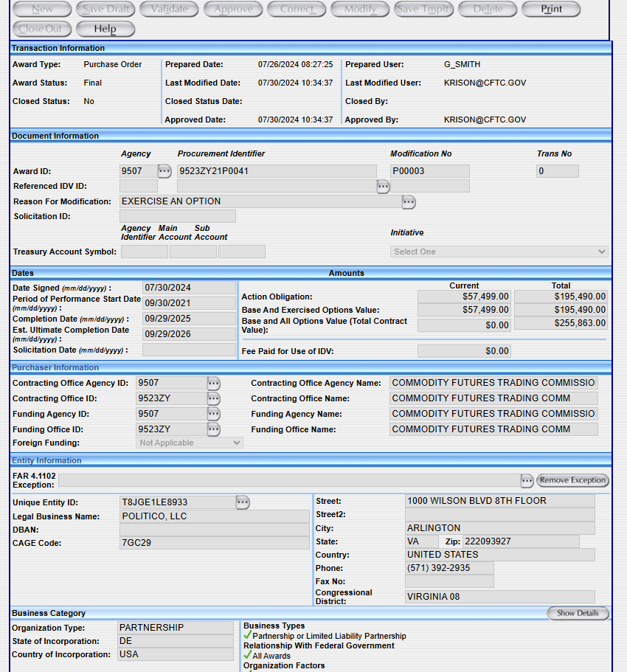Click the Print button

[x=551, y=9]
